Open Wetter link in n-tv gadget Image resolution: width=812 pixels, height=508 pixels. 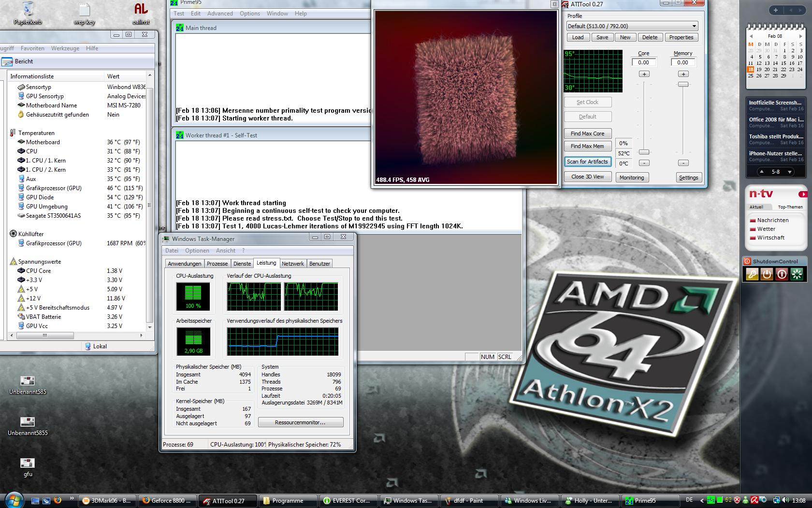point(766,229)
